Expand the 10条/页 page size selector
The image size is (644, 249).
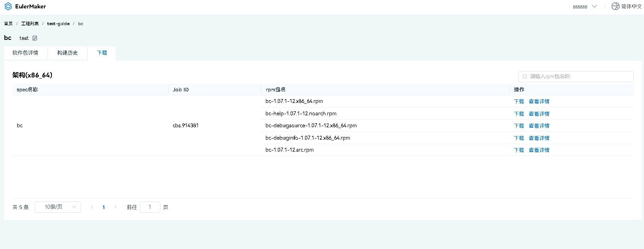point(58,207)
